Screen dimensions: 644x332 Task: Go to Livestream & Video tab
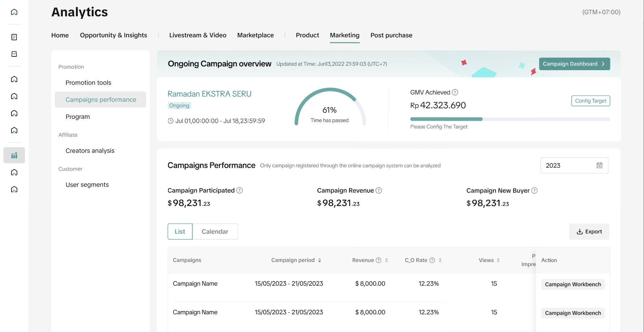click(198, 35)
